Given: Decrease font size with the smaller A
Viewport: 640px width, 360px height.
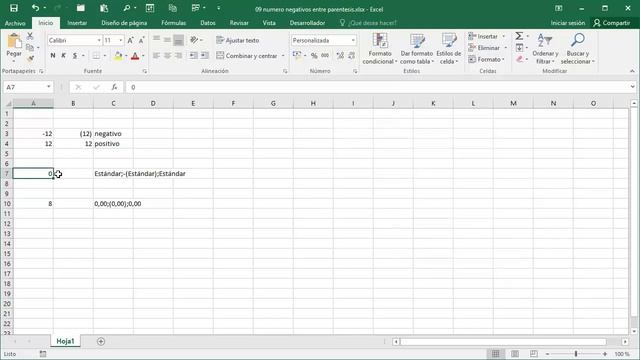Looking at the screenshot, I should point(141,40).
